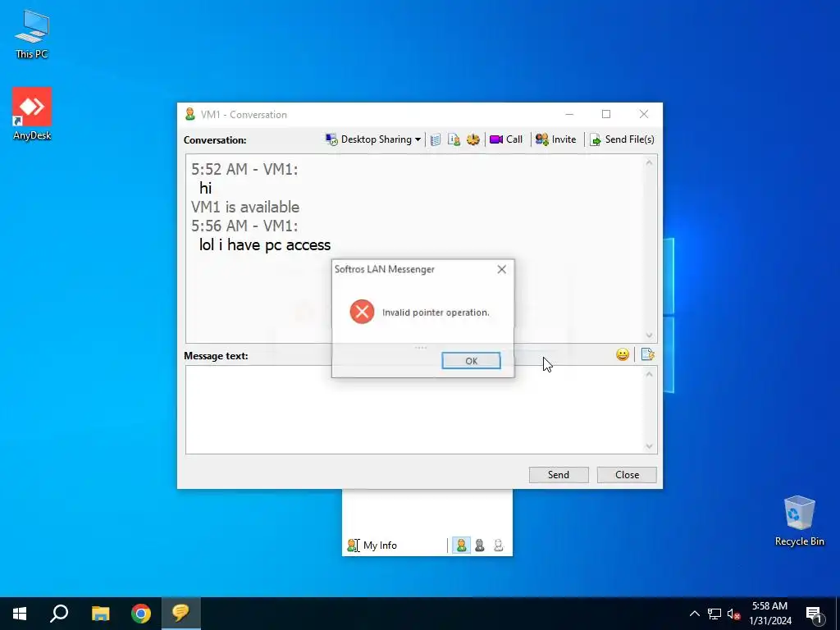Close the VM1 Conversation window with X
This screenshot has height=630, width=840.
(x=644, y=114)
